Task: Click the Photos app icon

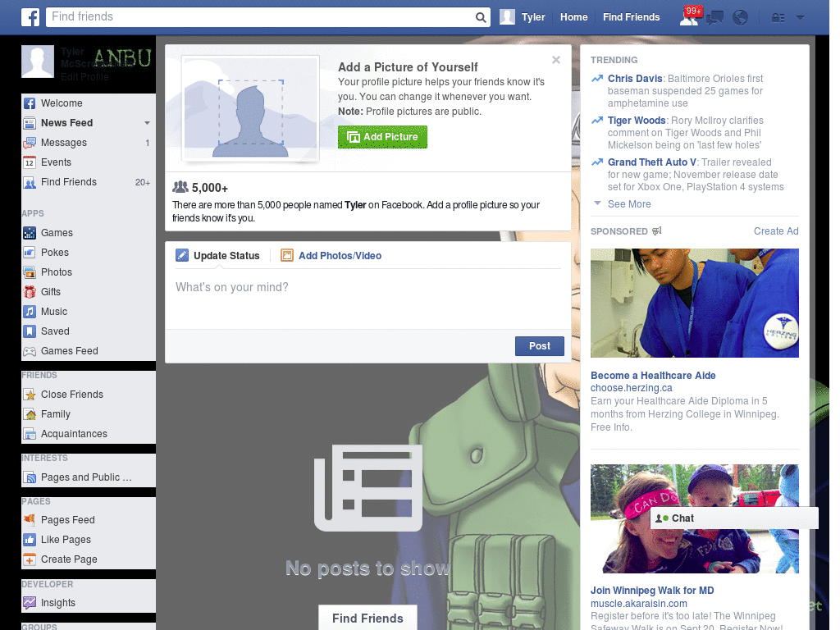Action: click(30, 272)
